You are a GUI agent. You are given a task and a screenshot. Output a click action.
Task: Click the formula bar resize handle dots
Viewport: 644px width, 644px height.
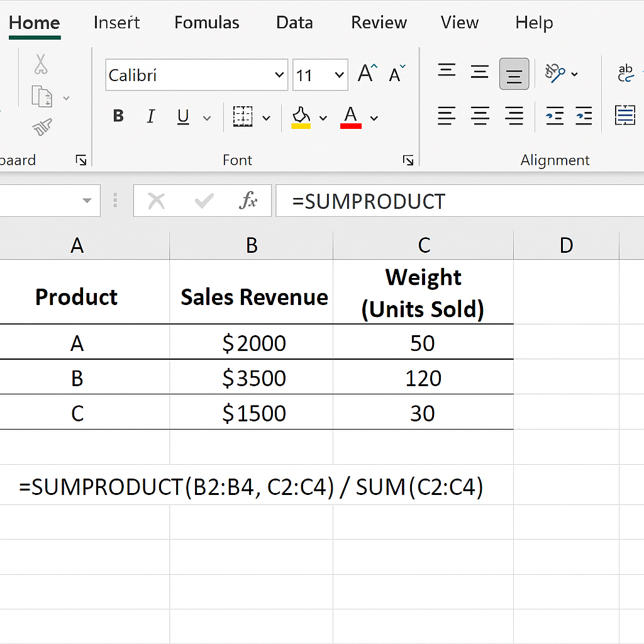pos(116,201)
